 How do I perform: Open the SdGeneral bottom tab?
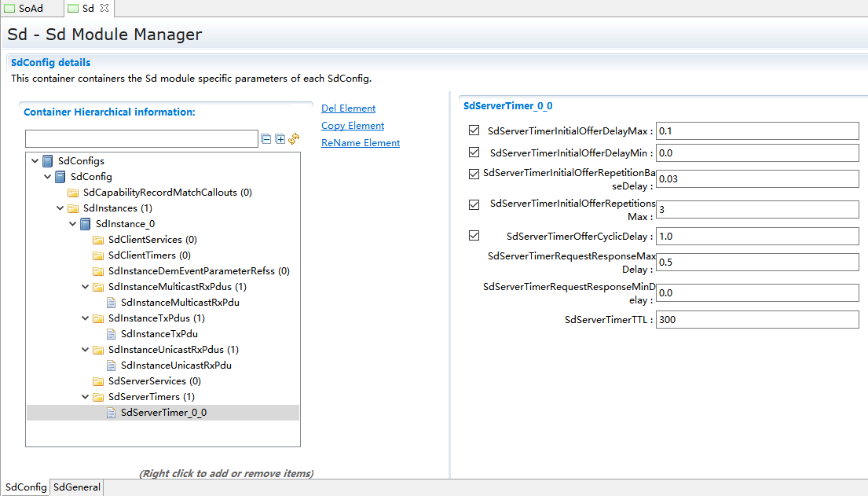(77, 487)
